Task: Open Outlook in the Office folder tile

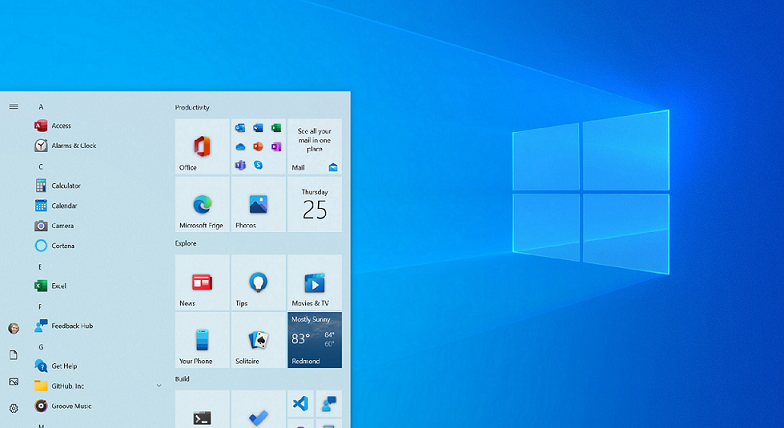Action: coord(240,128)
